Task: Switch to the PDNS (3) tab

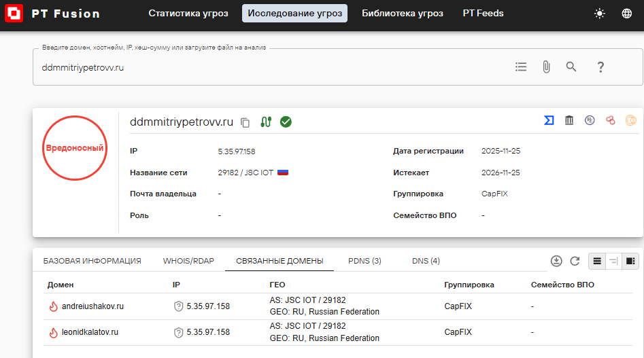Action: 365,261
